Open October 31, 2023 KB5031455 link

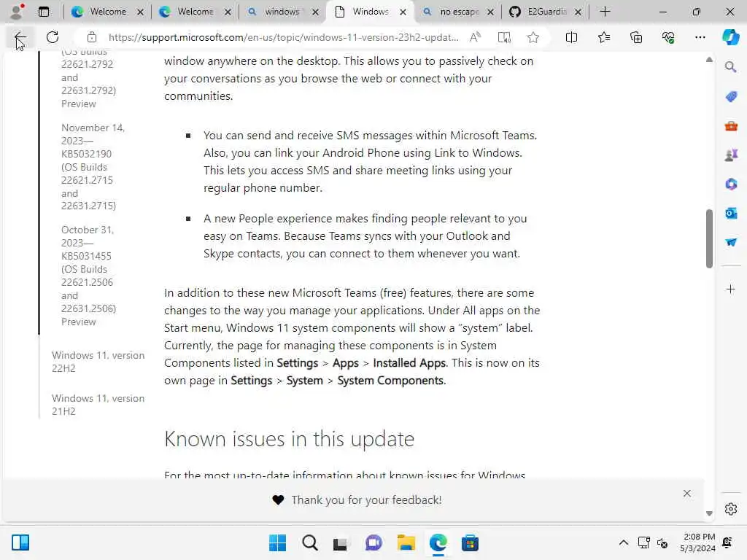point(88,275)
